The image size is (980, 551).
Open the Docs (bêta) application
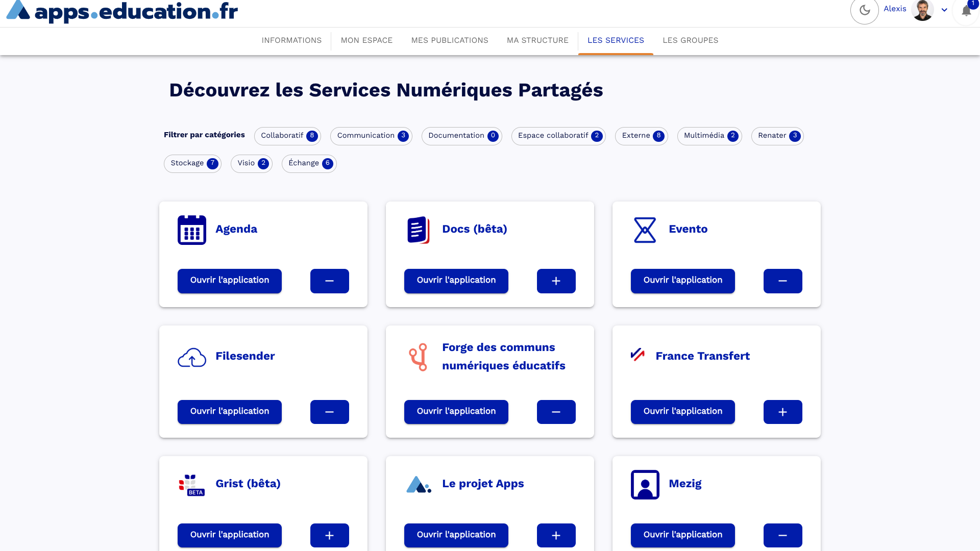coord(456,281)
